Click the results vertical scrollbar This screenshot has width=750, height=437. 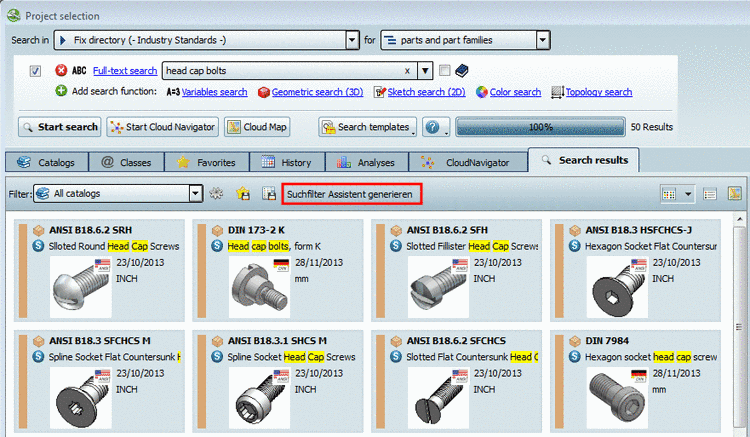tap(739, 327)
